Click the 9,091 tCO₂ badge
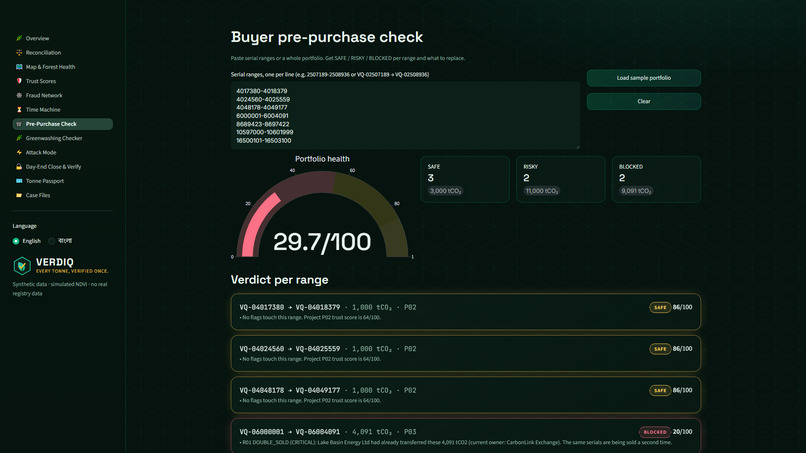 click(x=636, y=191)
